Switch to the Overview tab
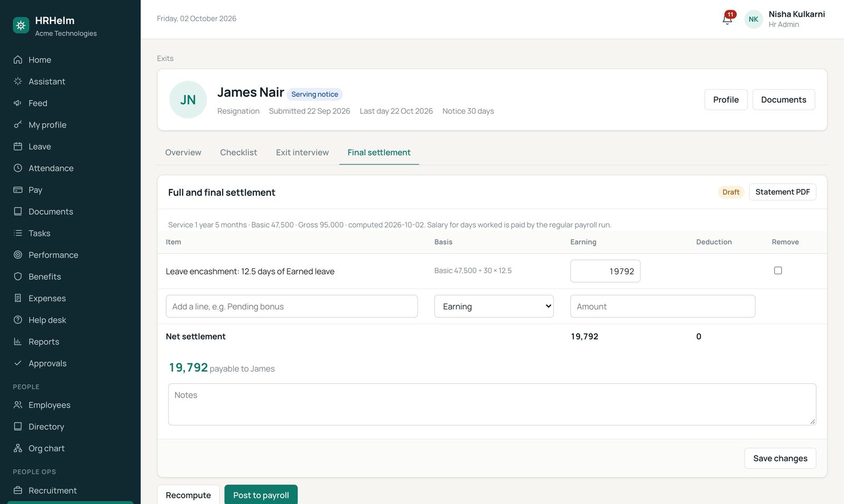Viewport: 844px width, 504px height. pos(183,152)
